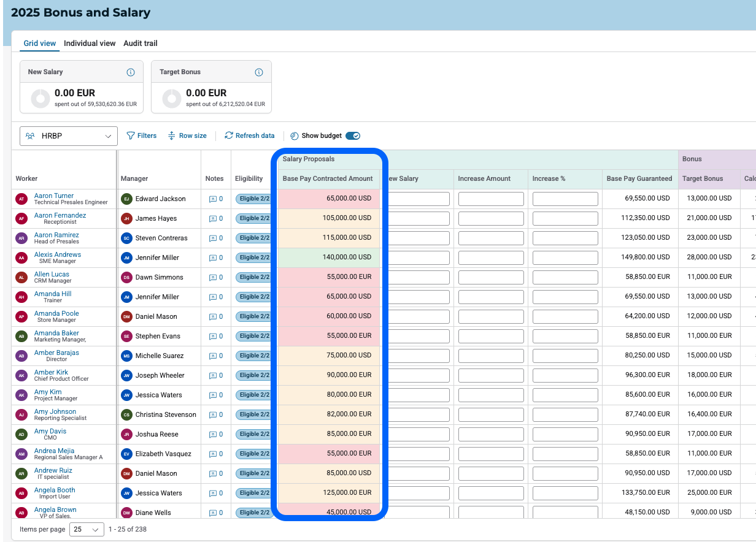Expand the Items per page dropdown
756x542 pixels.
pos(87,529)
